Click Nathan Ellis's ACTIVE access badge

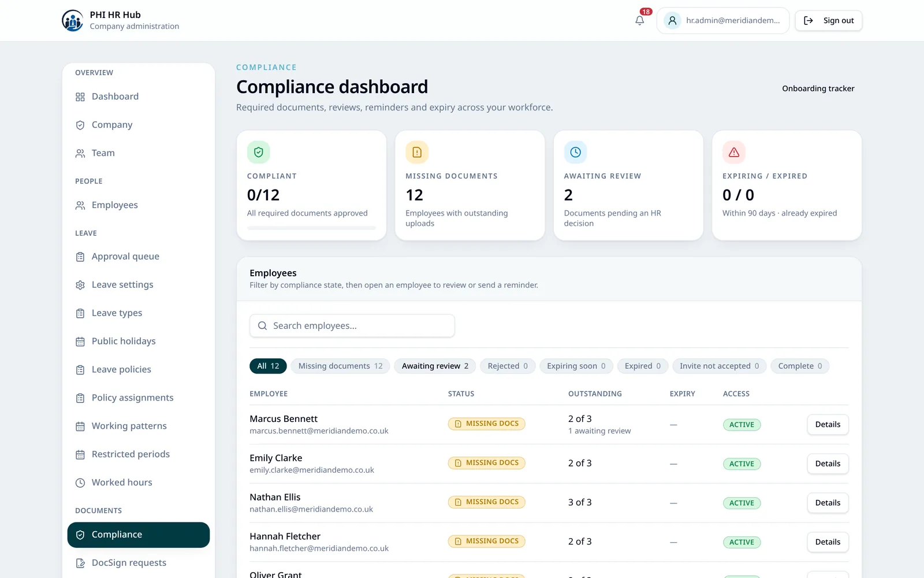click(x=742, y=503)
